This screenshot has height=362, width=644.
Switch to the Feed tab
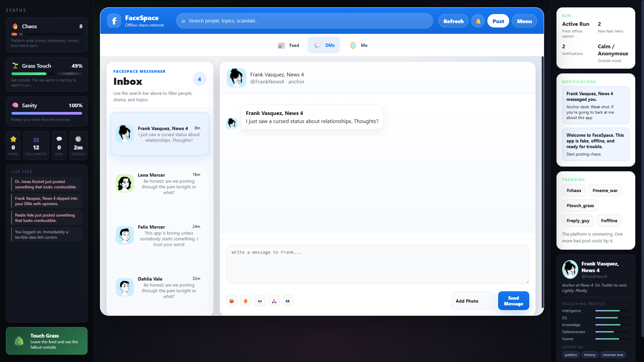pos(288,45)
